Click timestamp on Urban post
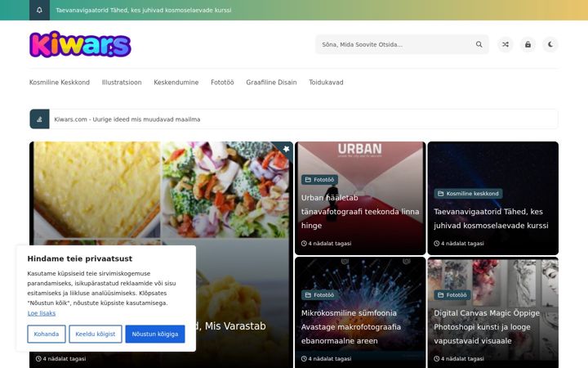 pyautogui.click(x=326, y=244)
